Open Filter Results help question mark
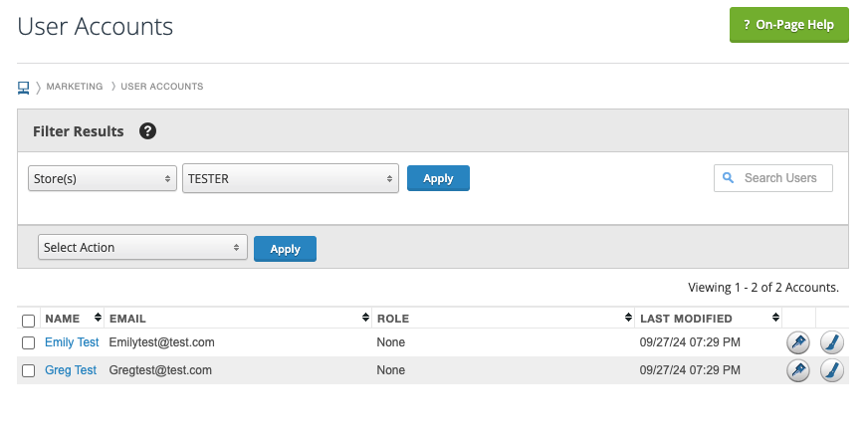The height and width of the screenshot is (441, 868). click(147, 131)
